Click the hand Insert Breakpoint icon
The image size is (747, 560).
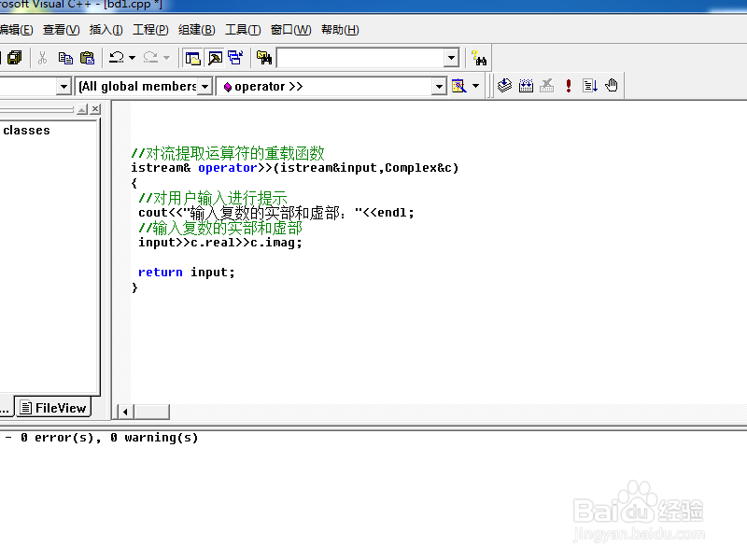pyautogui.click(x=612, y=86)
